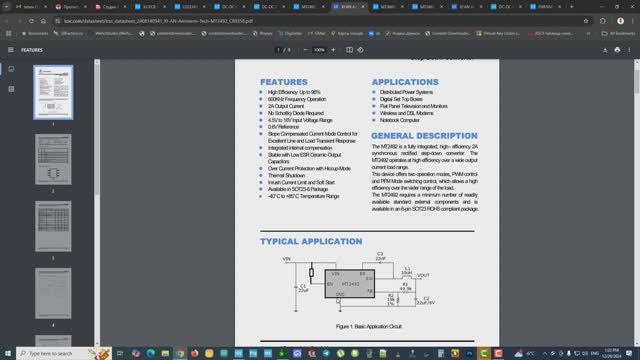Bookmark this page with star icon
Screen dimensions: 640x360
586,21
